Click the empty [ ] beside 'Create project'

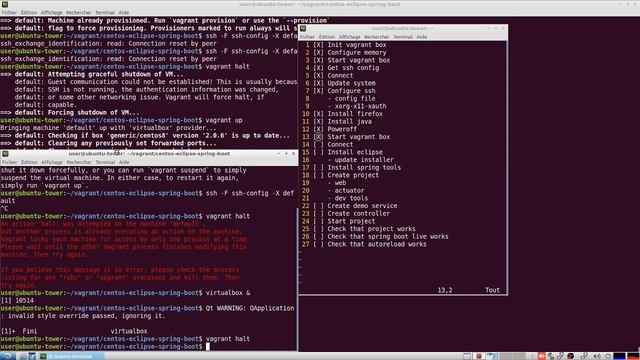(x=318, y=175)
